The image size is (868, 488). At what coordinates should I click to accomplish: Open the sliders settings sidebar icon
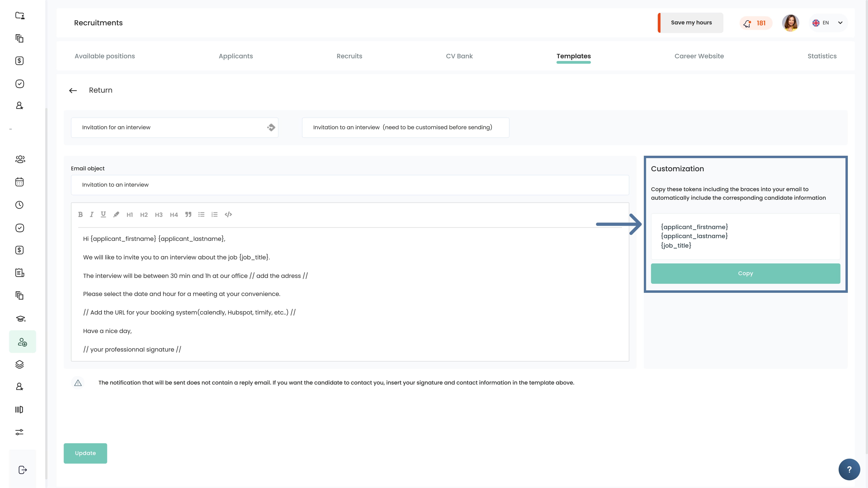click(x=20, y=432)
